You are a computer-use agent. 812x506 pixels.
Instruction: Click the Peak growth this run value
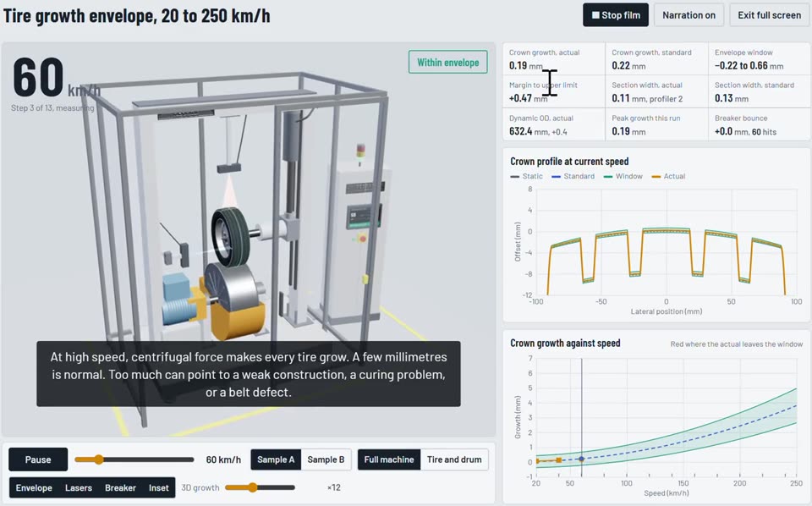[x=628, y=131]
